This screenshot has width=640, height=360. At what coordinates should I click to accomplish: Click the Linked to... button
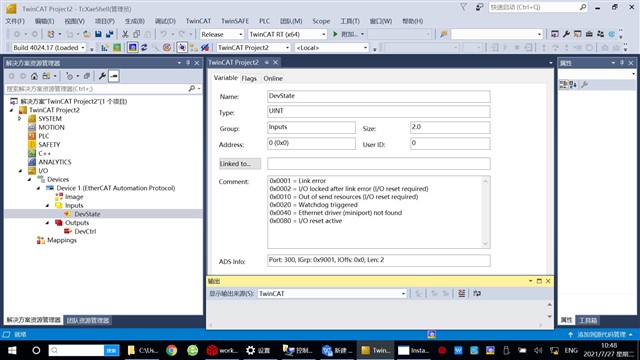[x=240, y=164]
